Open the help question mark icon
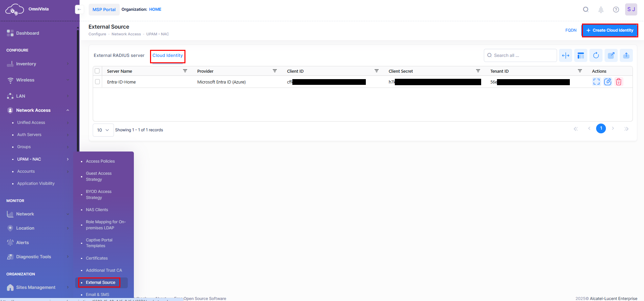644x301 pixels. tap(616, 10)
